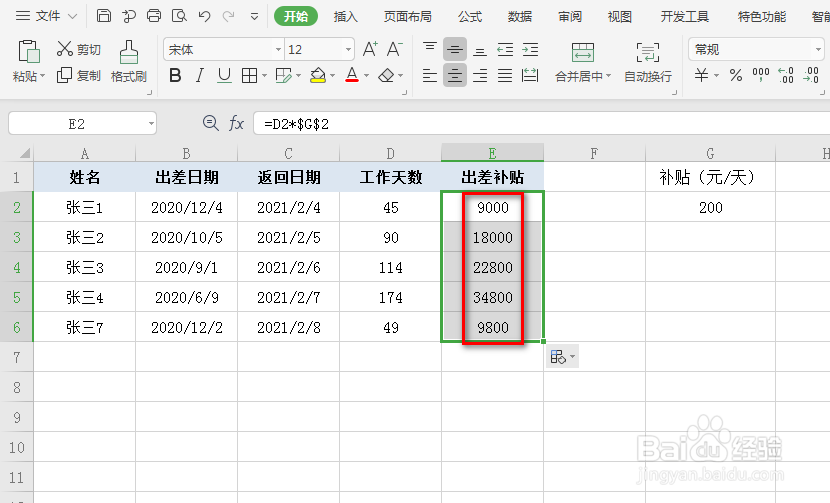This screenshot has height=503, width=830.
Task: Switch to 页面布局 tab
Action: click(408, 16)
